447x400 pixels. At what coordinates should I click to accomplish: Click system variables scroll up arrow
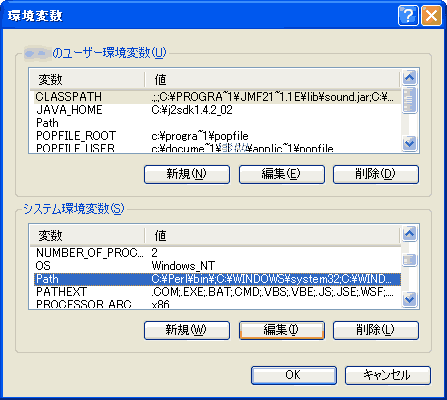[x=409, y=234]
